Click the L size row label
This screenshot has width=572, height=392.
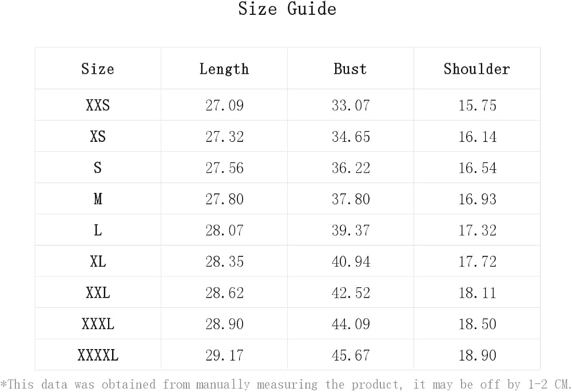pos(98,230)
